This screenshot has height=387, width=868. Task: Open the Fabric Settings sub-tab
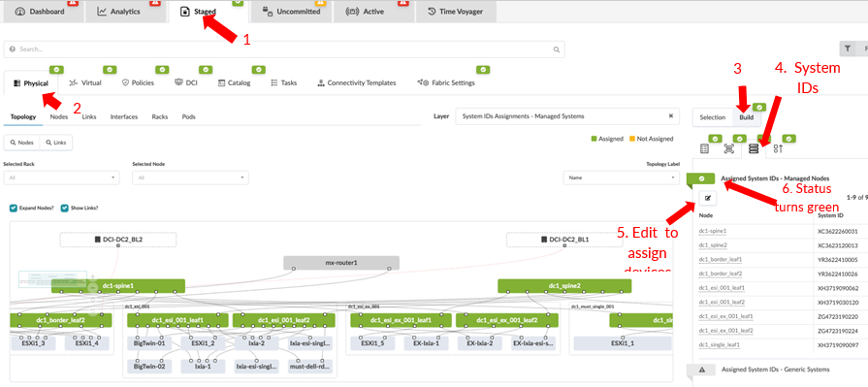(445, 83)
